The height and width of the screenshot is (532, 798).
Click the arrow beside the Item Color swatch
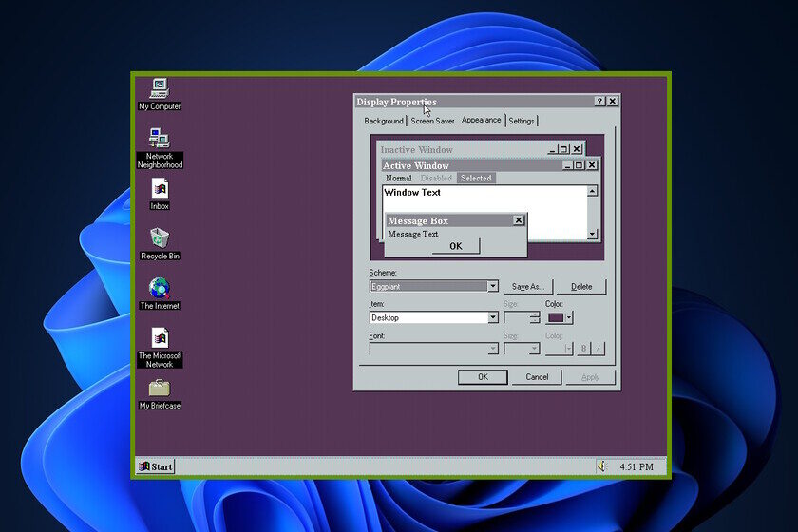point(569,317)
